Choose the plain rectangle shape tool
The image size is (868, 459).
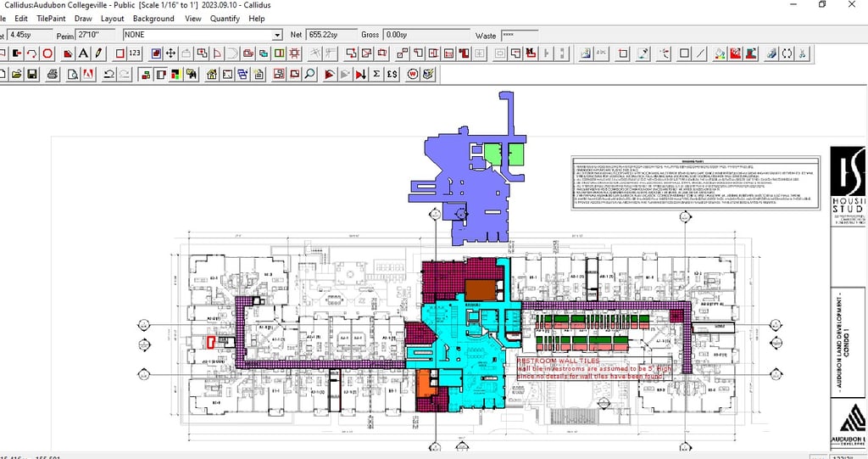pyautogui.click(x=685, y=53)
